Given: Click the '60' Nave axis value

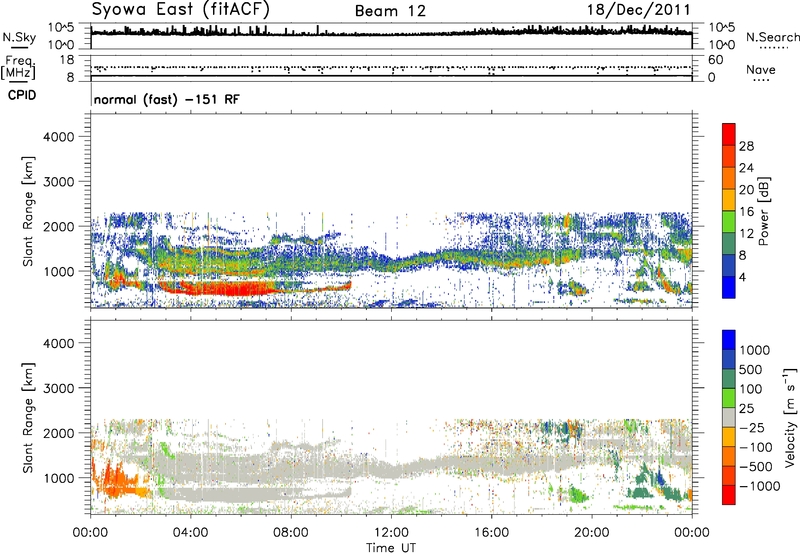Looking at the screenshot, I should pos(715,60).
